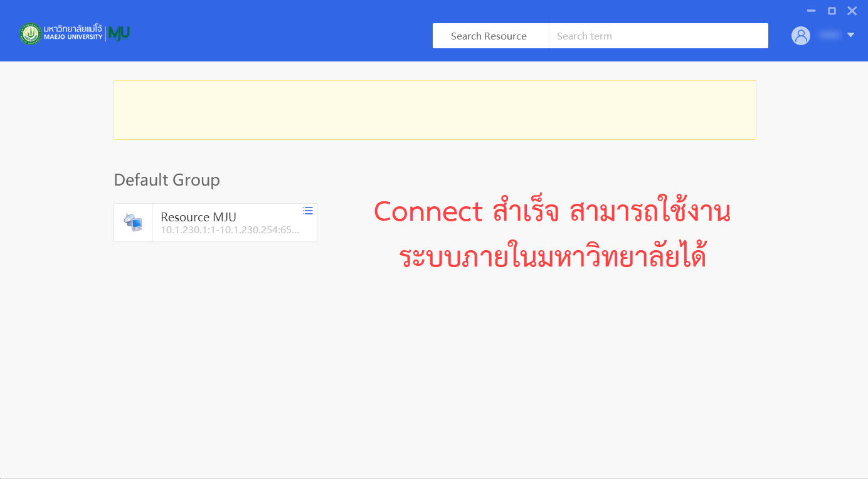This screenshot has height=479, width=868.
Task: Expand the user account dropdown arrow
Action: tap(850, 35)
